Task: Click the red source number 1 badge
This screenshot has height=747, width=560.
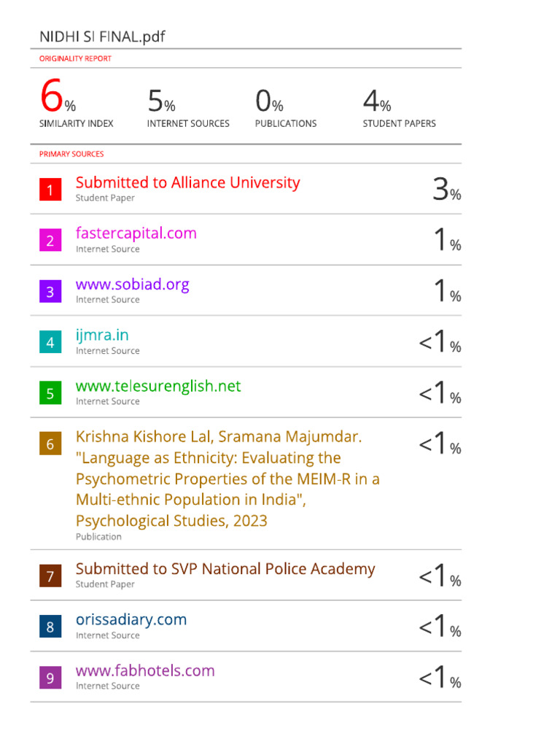Action: 50,190
